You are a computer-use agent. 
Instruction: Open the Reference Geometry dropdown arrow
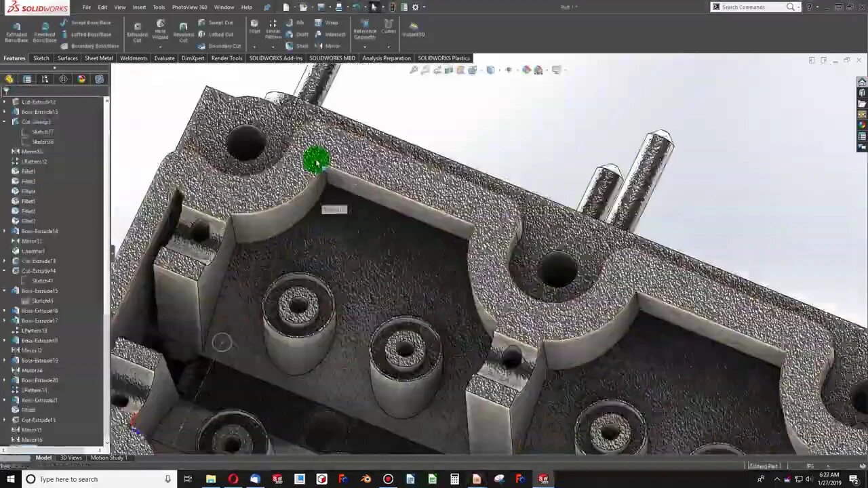[x=365, y=47]
